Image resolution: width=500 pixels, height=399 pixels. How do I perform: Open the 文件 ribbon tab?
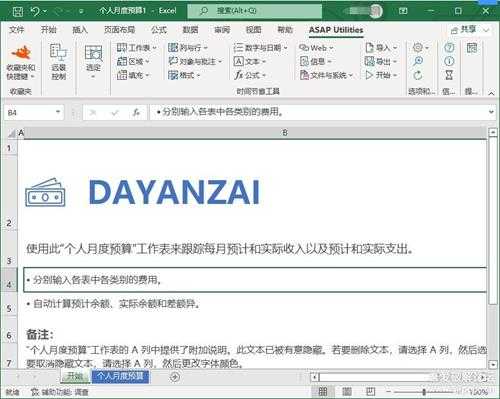(x=17, y=30)
